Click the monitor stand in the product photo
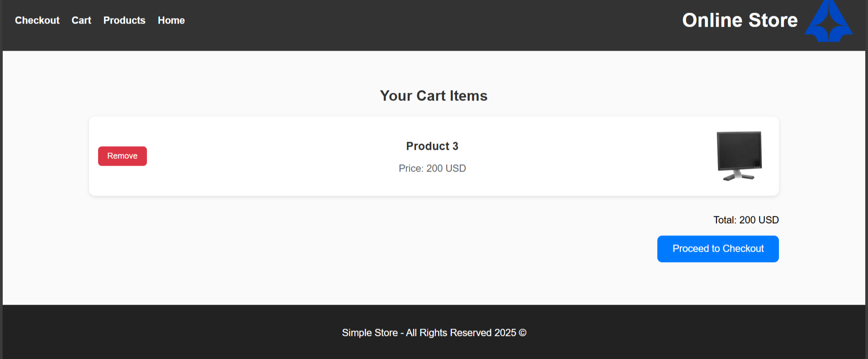 tap(739, 175)
